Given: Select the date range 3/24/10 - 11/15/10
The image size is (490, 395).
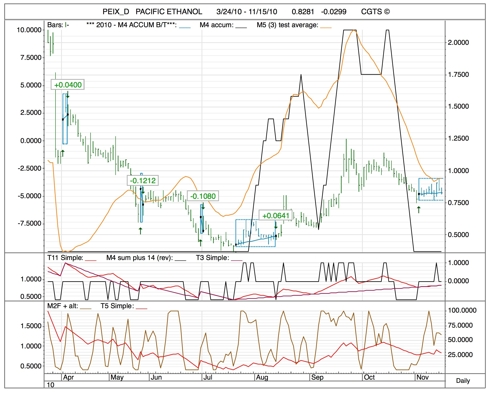Looking at the screenshot, I should pyautogui.click(x=247, y=12).
